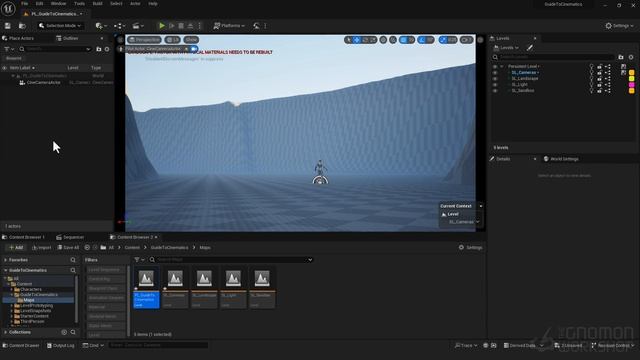640x360 pixels.
Task: Switch to the Sequencer tab
Action: [x=70, y=237]
